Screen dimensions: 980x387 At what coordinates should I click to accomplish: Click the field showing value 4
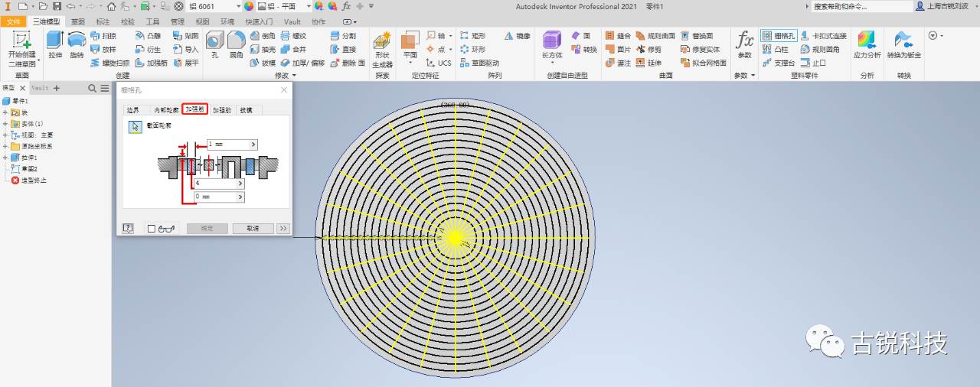point(215,184)
